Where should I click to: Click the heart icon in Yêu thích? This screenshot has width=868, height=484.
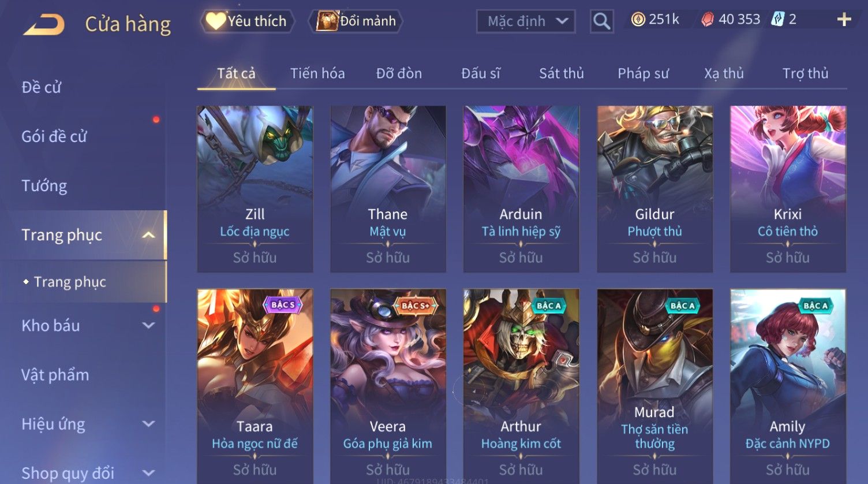(x=216, y=21)
